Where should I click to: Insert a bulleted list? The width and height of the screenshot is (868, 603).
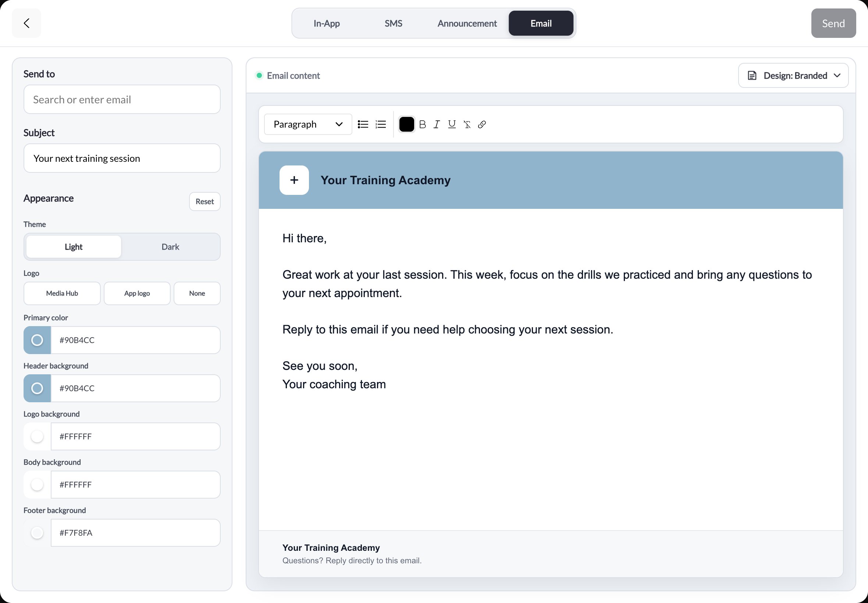[x=363, y=124]
